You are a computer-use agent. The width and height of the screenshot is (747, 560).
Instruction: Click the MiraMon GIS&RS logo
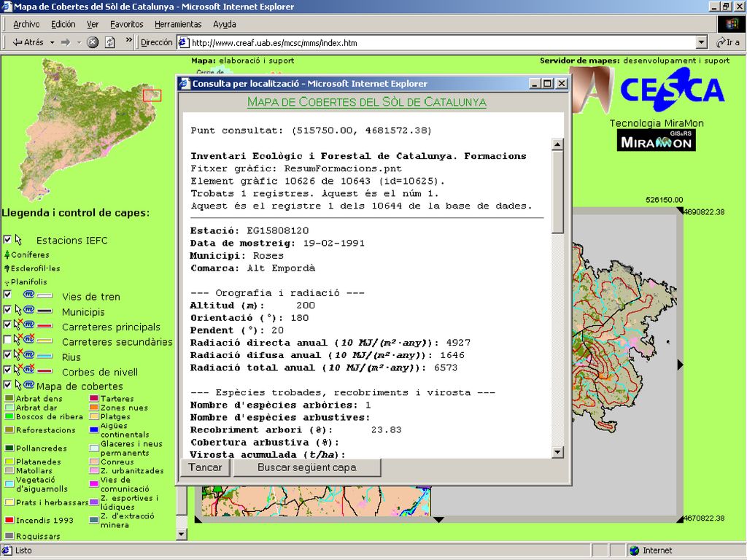(656, 141)
